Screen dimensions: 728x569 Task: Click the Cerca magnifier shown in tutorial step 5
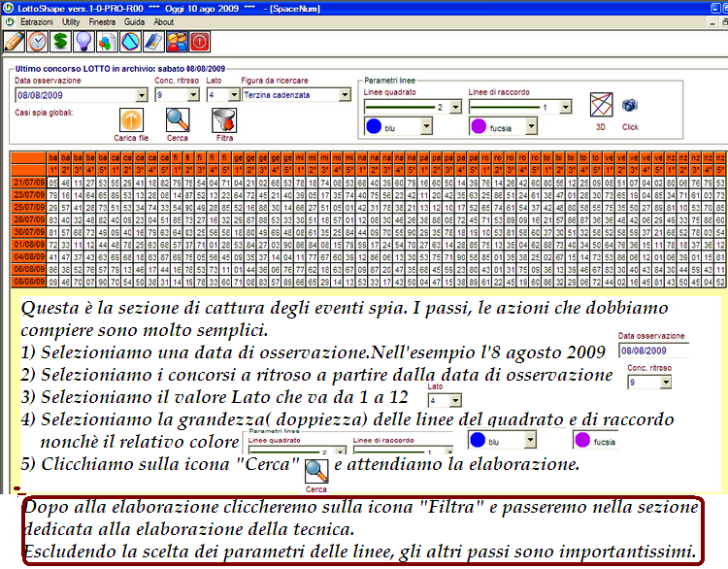point(316,472)
